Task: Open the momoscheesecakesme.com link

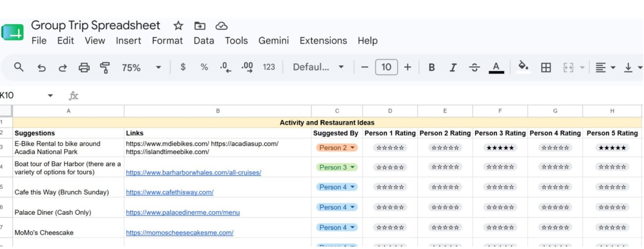Action: coord(179,233)
